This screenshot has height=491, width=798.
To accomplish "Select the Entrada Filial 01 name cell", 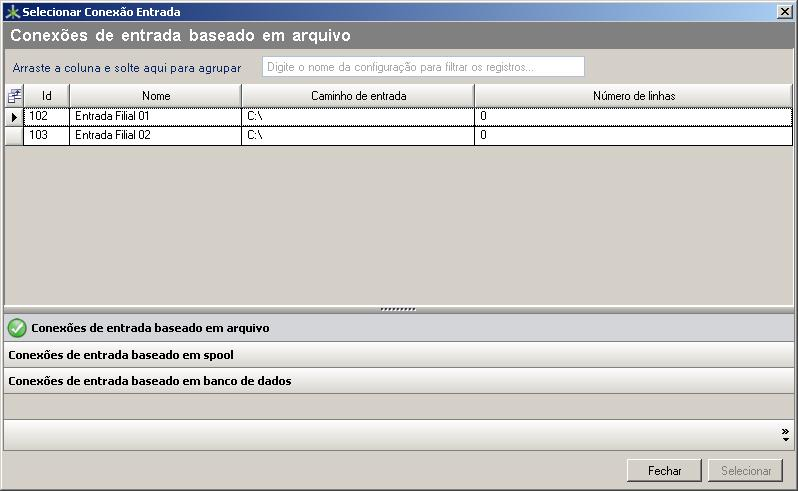I will coord(156,117).
